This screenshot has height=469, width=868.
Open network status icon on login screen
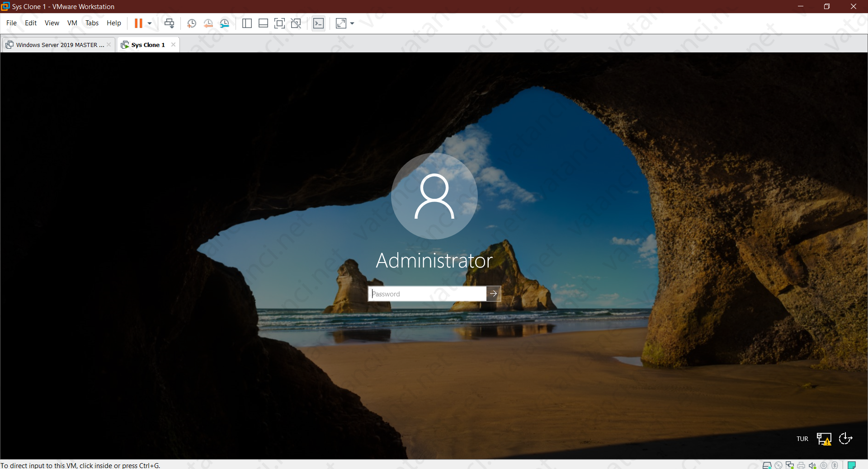pyautogui.click(x=824, y=439)
